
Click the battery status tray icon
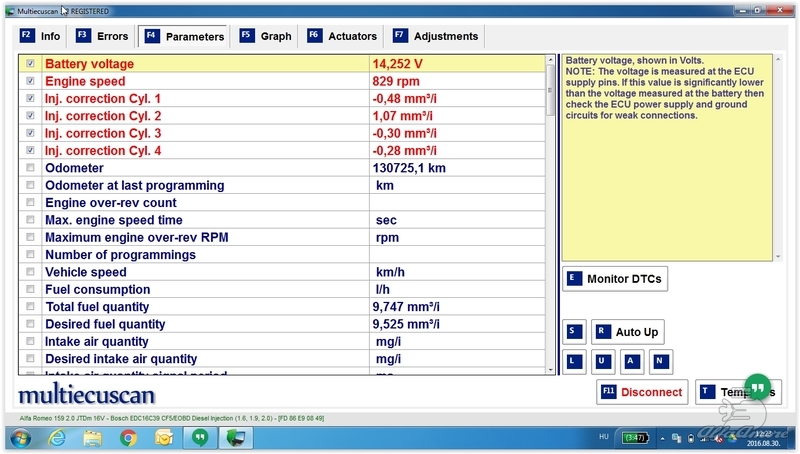(635, 437)
